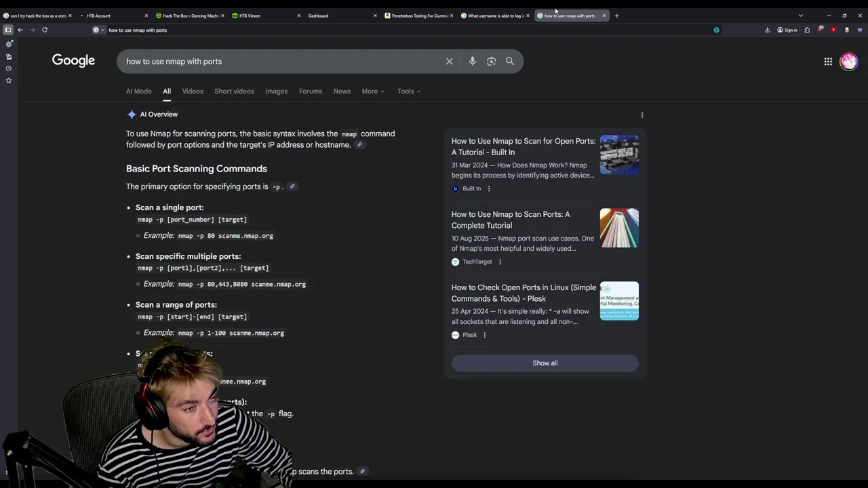Toggle the browser sidebar panel button
Screen dimensions: 868x488
point(8,30)
